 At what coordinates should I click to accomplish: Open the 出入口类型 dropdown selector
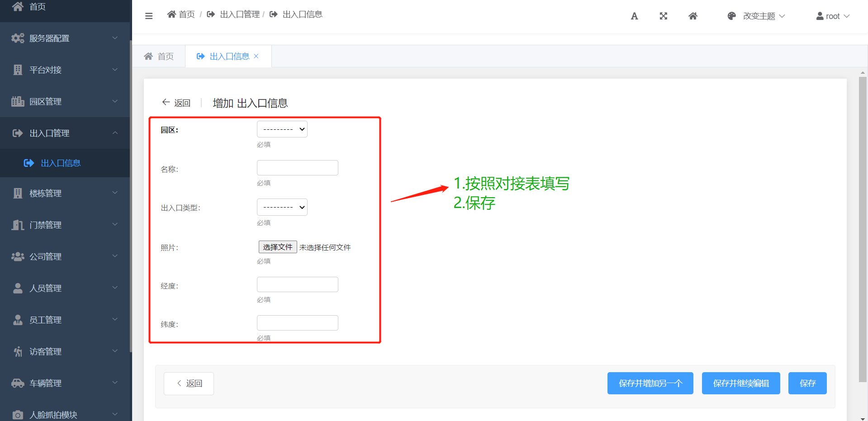coord(282,207)
